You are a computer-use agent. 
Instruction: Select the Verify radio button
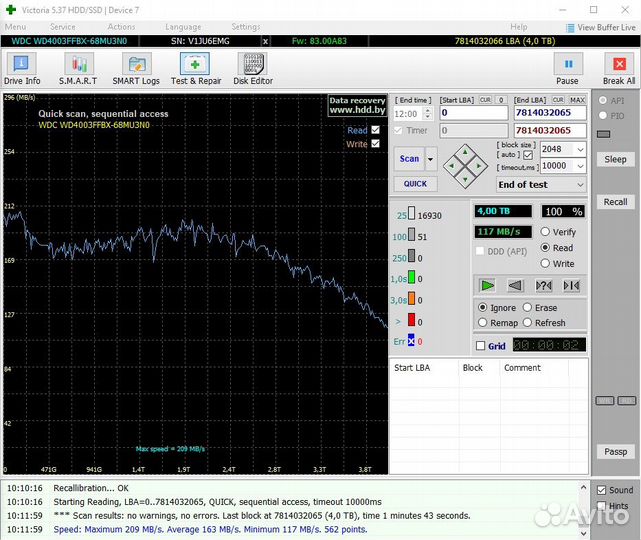(x=545, y=232)
